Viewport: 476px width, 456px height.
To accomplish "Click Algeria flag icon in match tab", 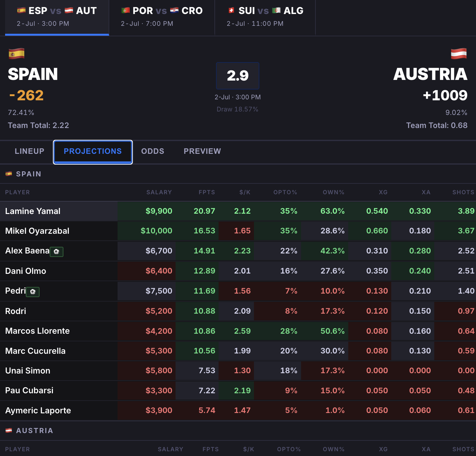I will 276,11.
